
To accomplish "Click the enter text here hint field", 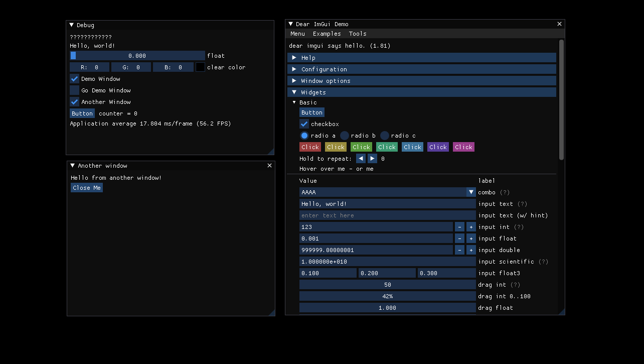I will 388,215.
